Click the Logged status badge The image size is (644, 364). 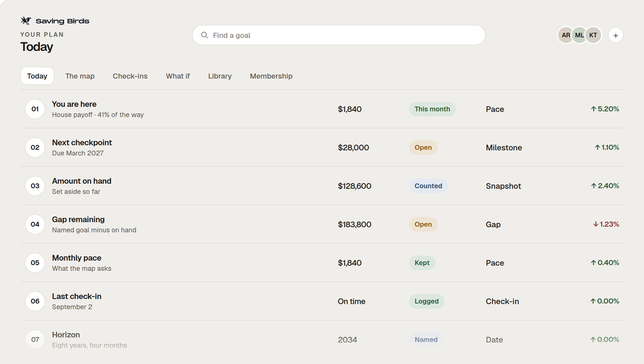click(427, 301)
